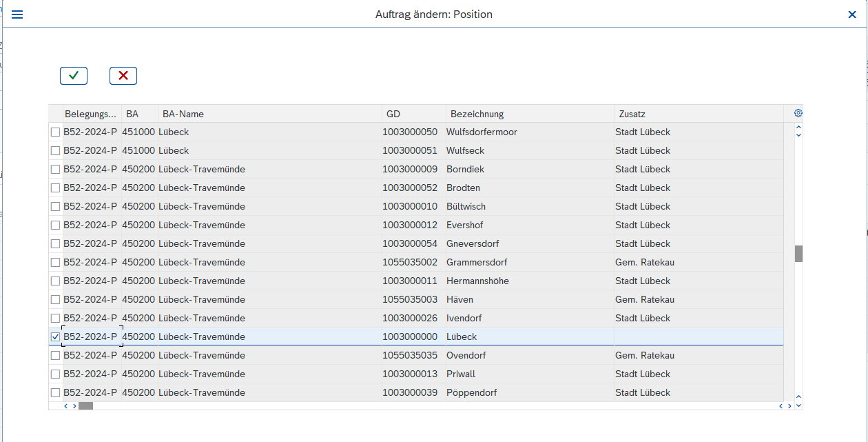Click the GD column header
Screen dimensions: 868x442
(414, 114)
